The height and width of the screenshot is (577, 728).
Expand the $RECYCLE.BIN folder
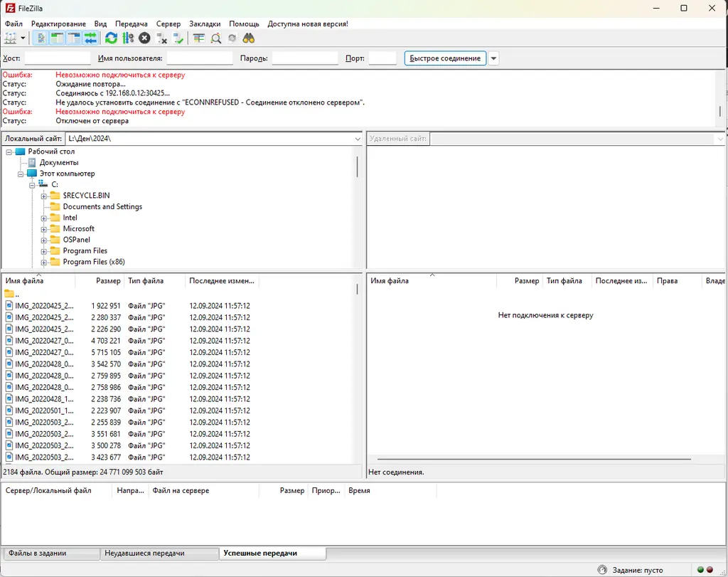click(x=43, y=196)
